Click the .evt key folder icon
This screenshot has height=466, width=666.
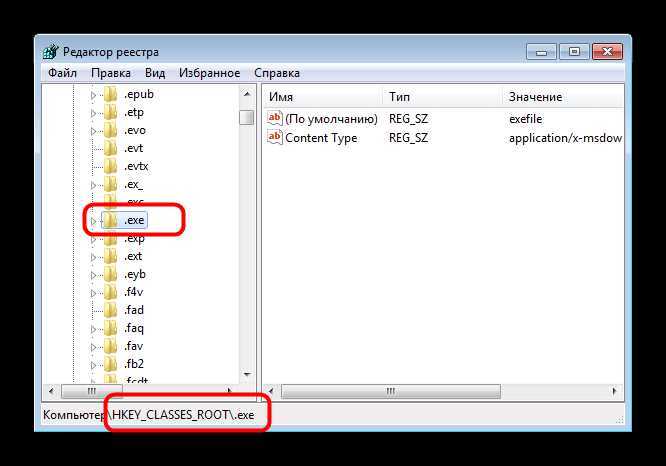(x=110, y=148)
